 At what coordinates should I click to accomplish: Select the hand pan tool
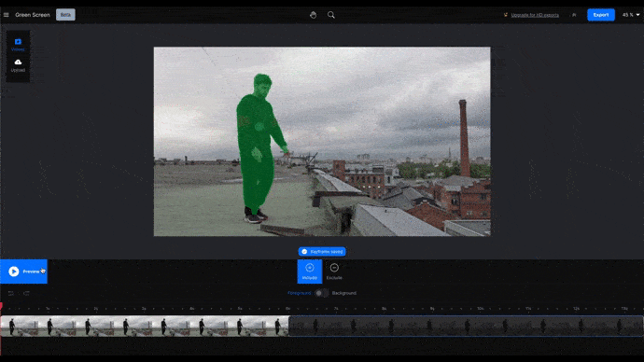(313, 15)
